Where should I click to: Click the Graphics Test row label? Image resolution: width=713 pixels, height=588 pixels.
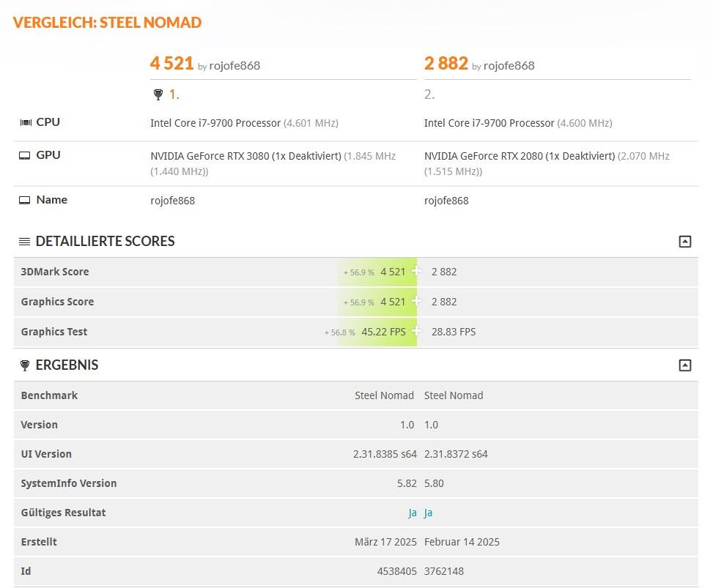[54, 332]
